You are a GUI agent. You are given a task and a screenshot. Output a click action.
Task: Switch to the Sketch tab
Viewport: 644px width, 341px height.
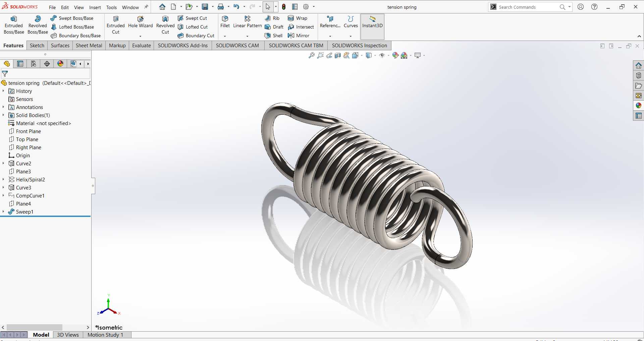pyautogui.click(x=37, y=46)
